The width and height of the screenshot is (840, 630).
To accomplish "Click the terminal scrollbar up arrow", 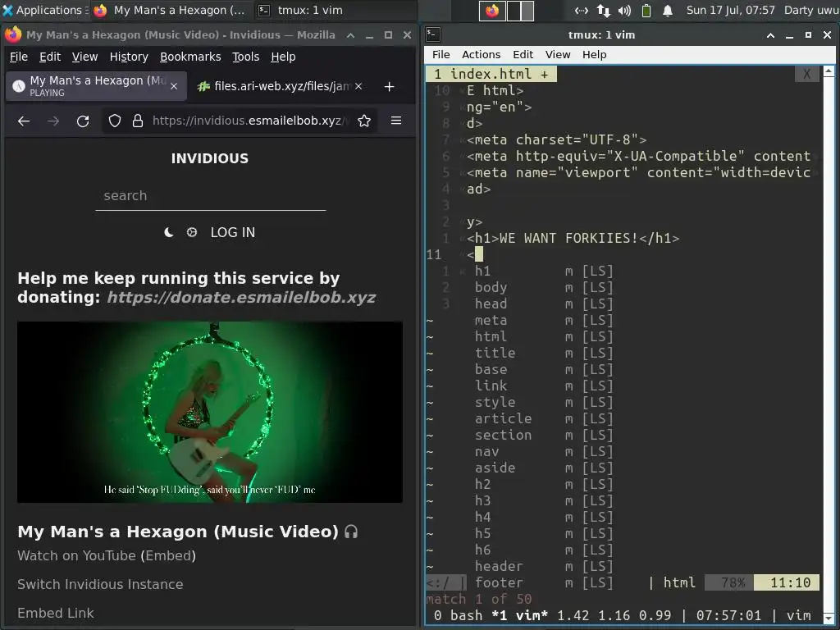I will tap(829, 71).
